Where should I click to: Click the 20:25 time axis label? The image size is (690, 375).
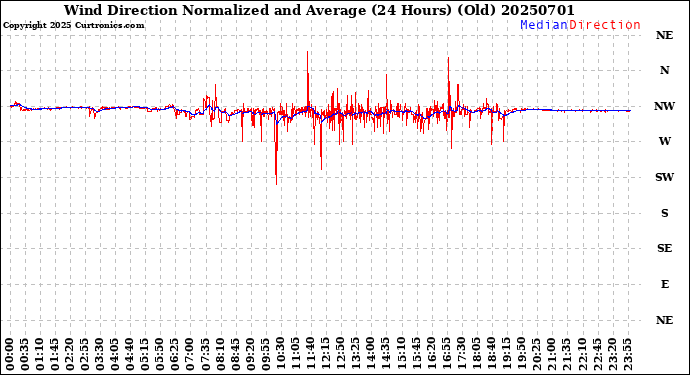coord(536,355)
